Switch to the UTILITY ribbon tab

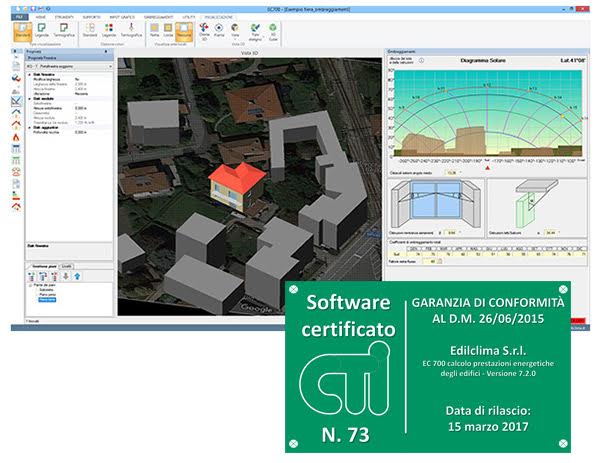(x=189, y=17)
